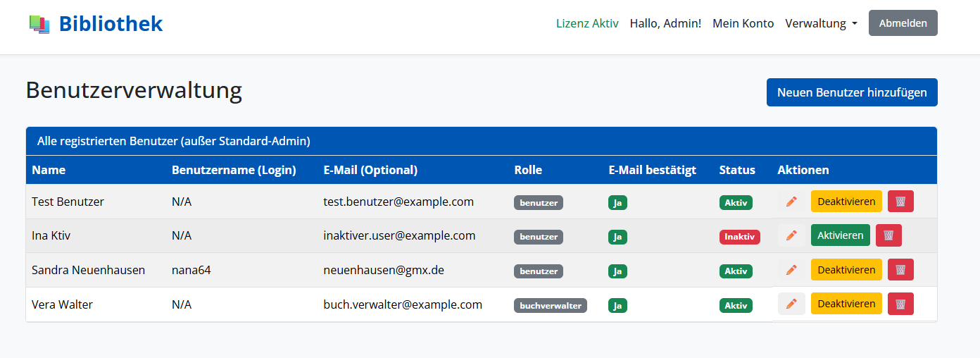Select the name Ina Ktiv
The width and height of the screenshot is (980, 358).
point(51,235)
